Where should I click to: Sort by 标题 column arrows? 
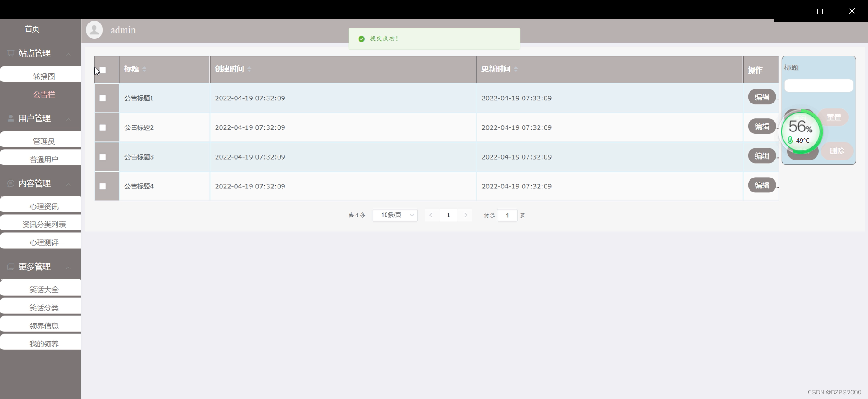click(x=144, y=69)
